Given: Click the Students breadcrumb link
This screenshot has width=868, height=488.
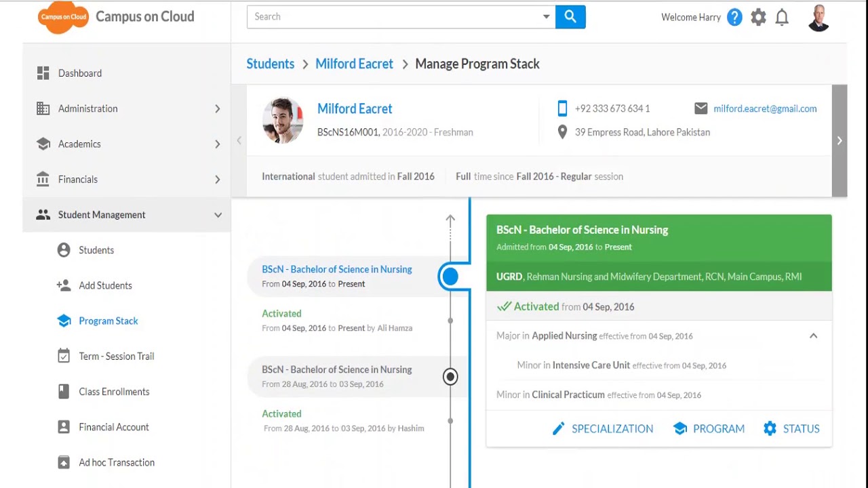Looking at the screenshot, I should [x=271, y=64].
